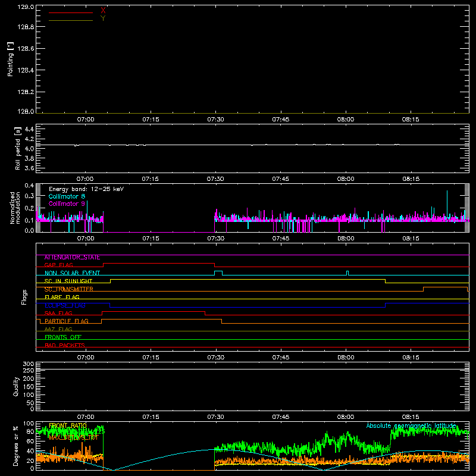Image resolution: width=476 pixels, height=476 pixels.
Task: Click the olive Y legend label
Action: point(103,18)
